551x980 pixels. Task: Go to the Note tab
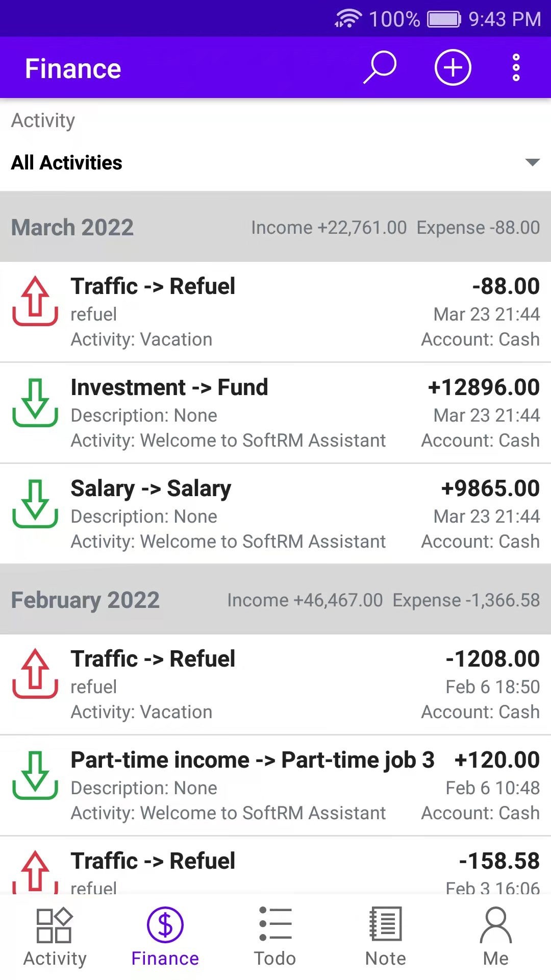[x=386, y=936]
